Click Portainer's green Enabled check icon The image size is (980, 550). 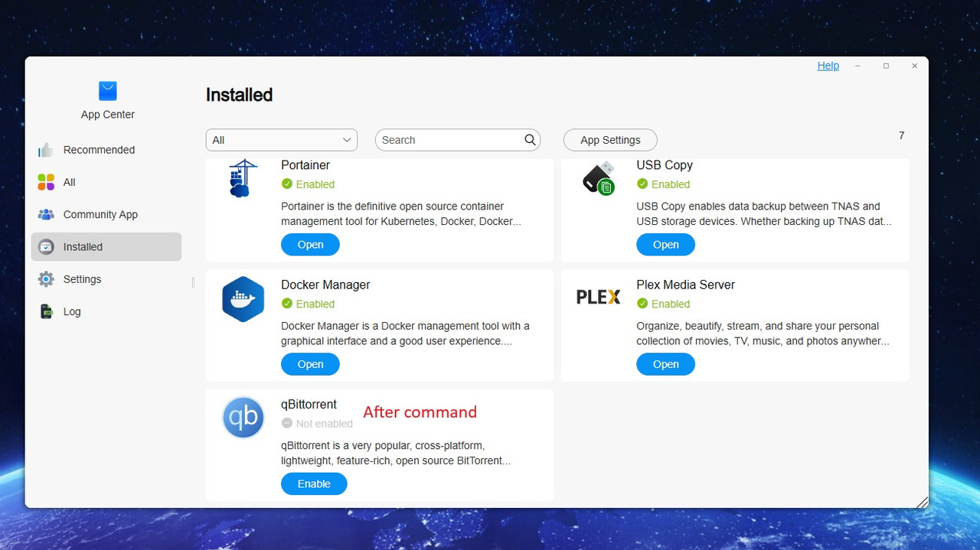coord(287,184)
